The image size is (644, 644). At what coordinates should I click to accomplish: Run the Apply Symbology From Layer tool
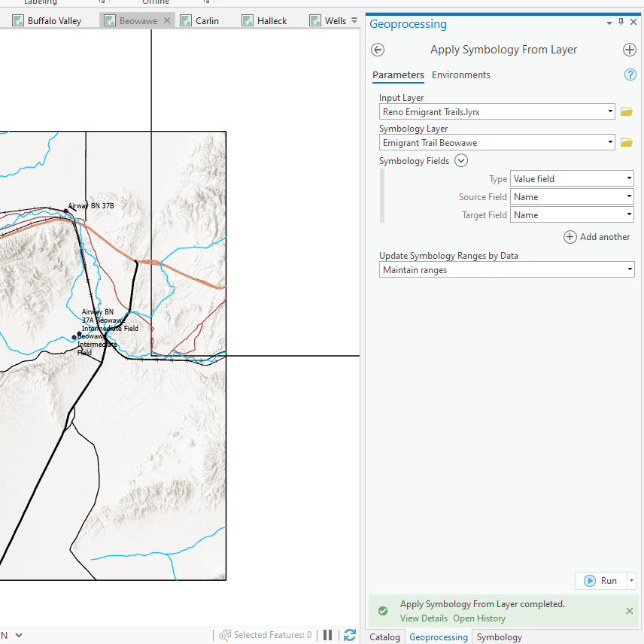click(606, 580)
